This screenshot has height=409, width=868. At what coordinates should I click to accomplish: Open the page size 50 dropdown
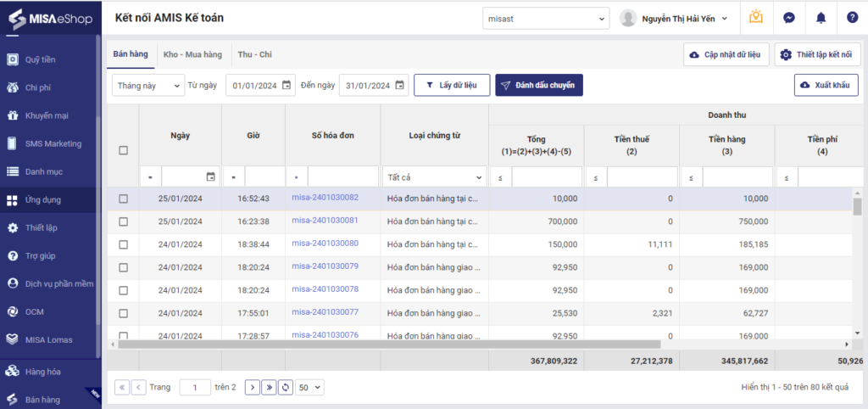[310, 388]
